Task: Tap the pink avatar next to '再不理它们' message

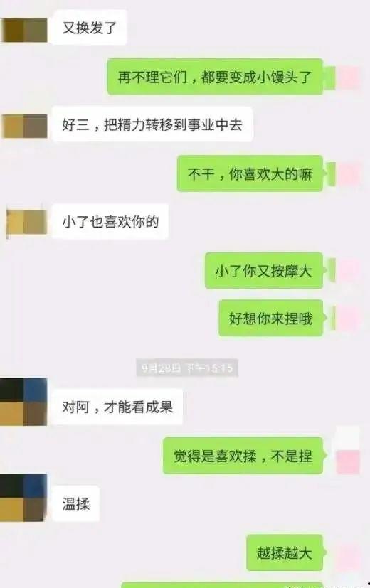Action: 347,78
